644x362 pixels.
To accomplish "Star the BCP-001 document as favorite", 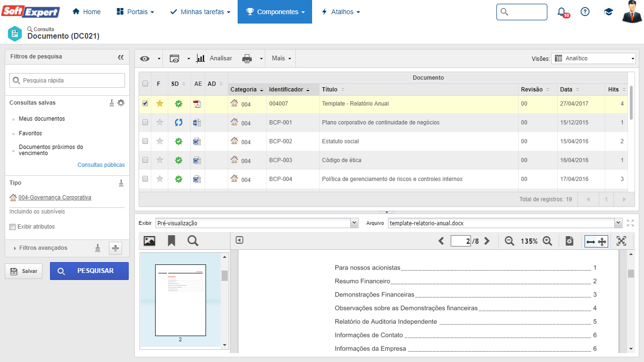I will coord(160,123).
